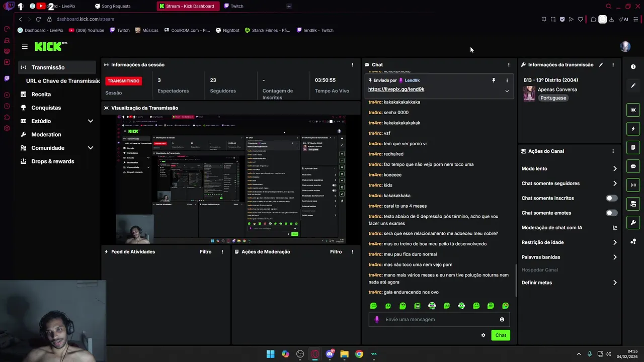Click the wrench icon in right rail
The image size is (644, 362).
coord(633,222)
